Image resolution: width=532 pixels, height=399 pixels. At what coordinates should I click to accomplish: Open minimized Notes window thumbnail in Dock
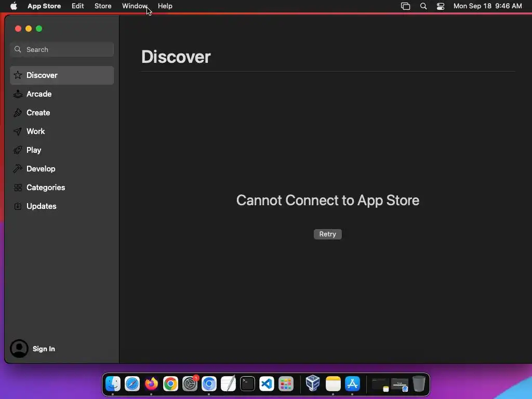(x=380, y=385)
